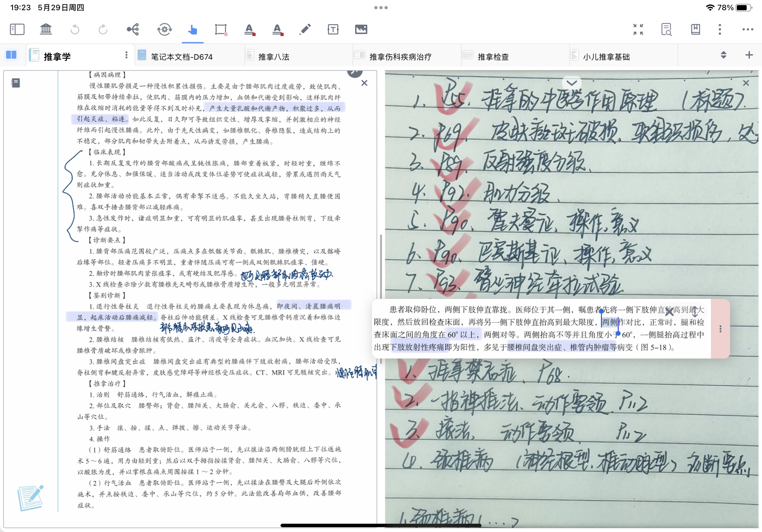
Task: Open the note editing button
Action: (x=30, y=498)
